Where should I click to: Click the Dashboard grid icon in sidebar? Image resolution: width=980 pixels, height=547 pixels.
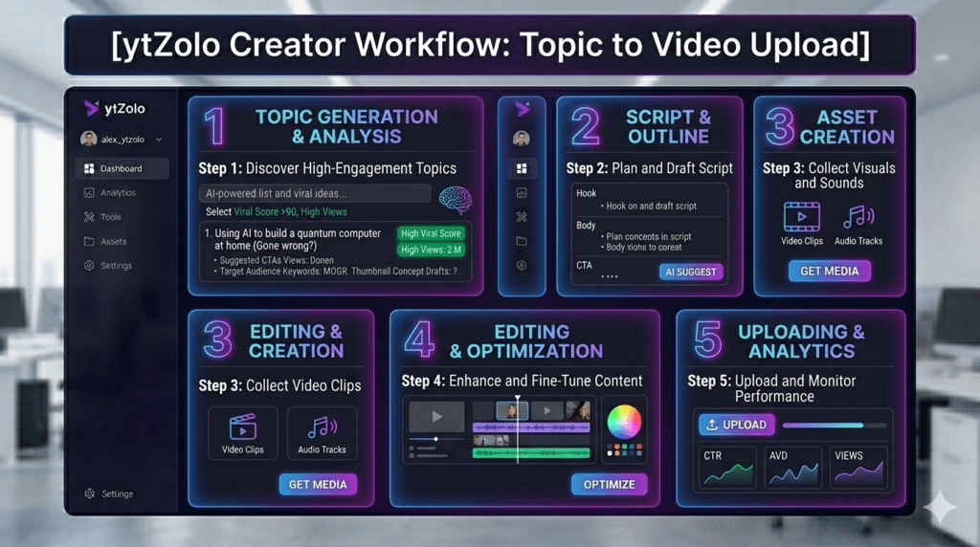tap(89, 168)
